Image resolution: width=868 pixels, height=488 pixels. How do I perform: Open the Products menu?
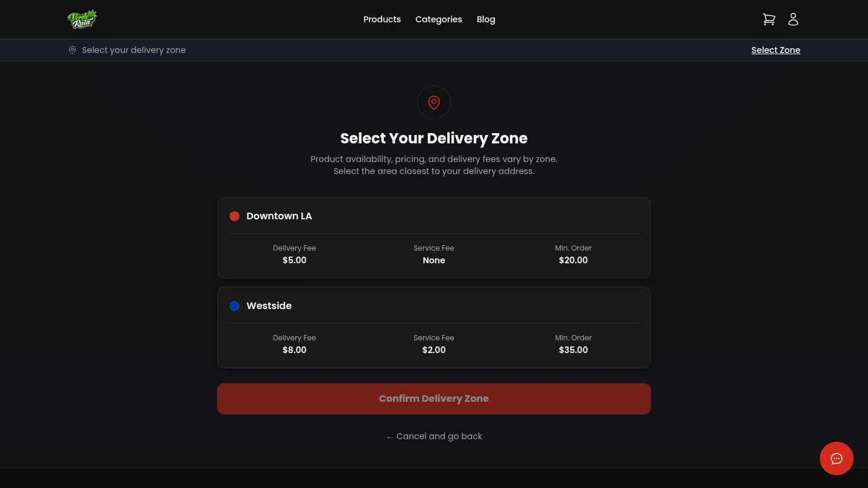[382, 19]
